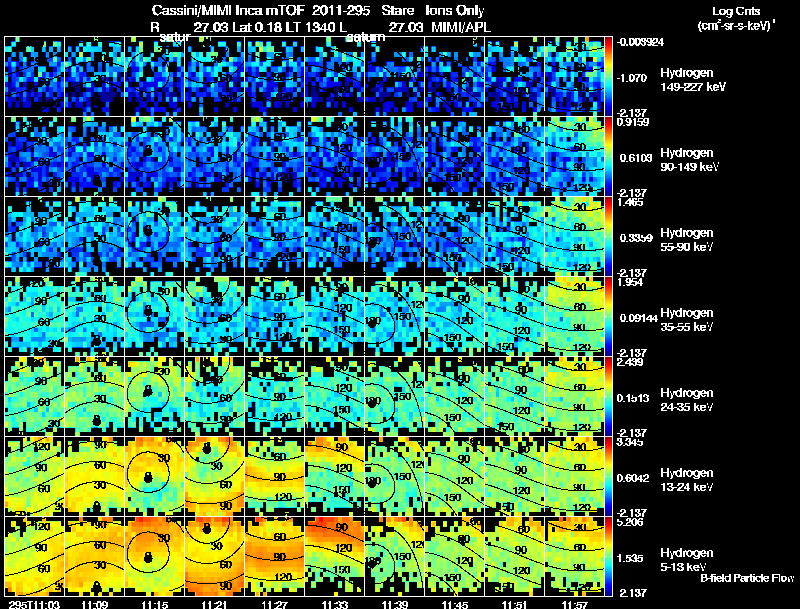This screenshot has height=609, width=800.
Task: Click the '-1.070' colorbar midpoint value
Action: 632,78
